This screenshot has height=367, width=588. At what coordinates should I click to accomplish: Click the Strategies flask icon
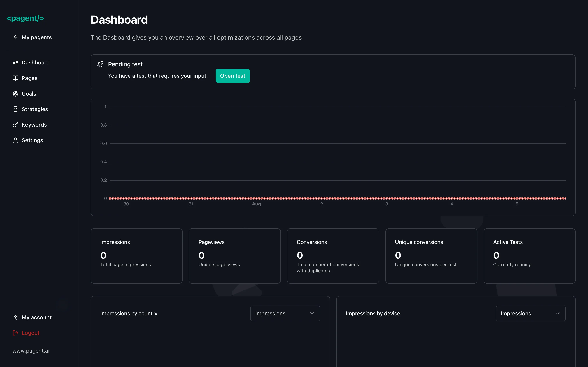tap(16, 109)
